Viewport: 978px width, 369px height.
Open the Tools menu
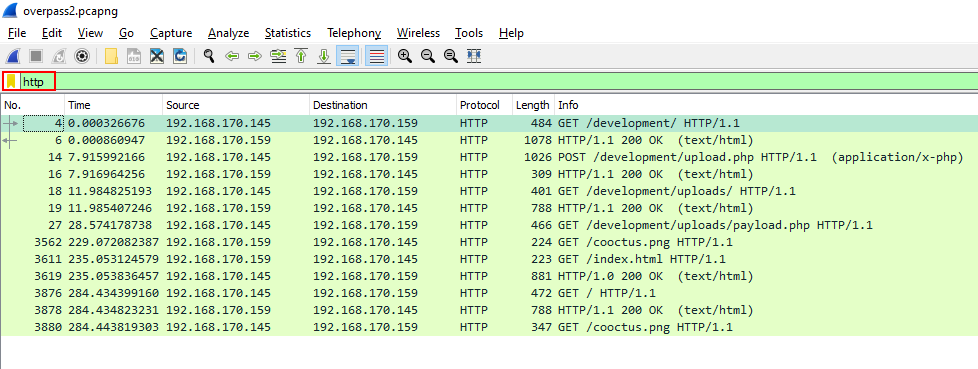click(469, 33)
